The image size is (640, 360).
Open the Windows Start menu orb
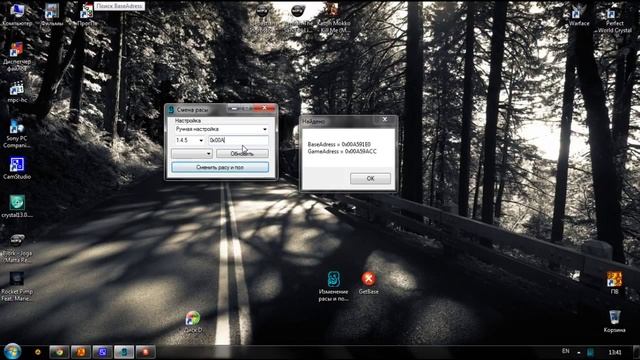[12, 351]
